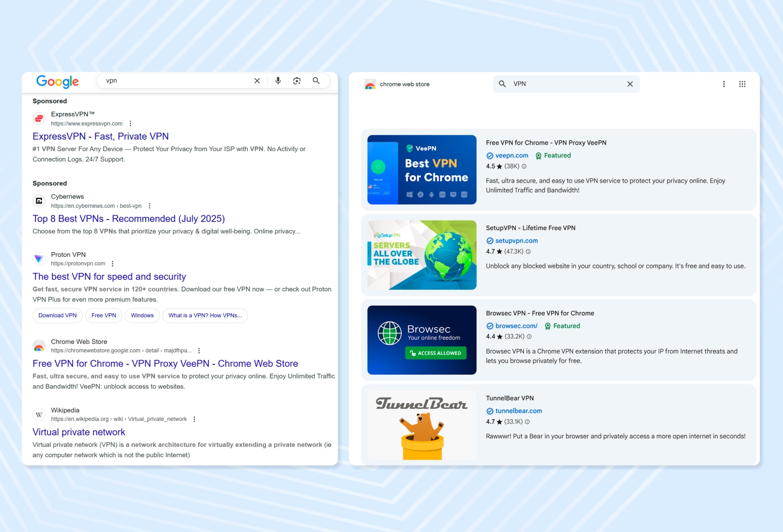
Task: Click the Google logo
Action: (x=57, y=81)
